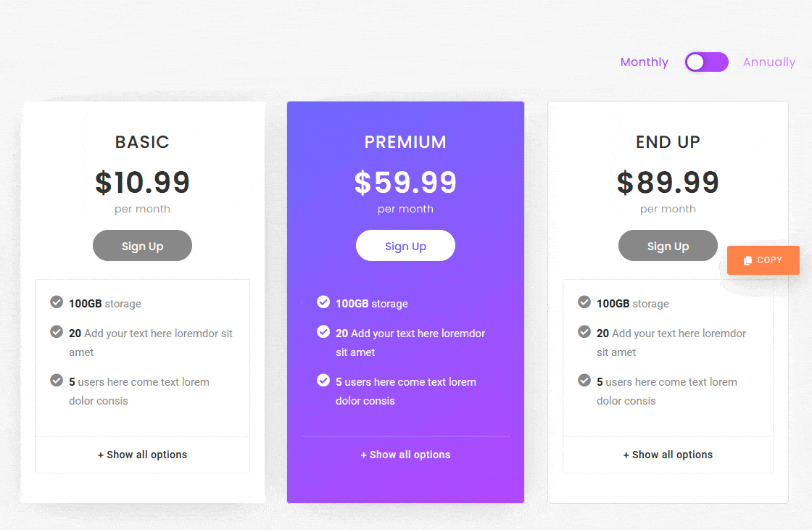Expand Show all options under Basic plan
The image size is (812, 530).
point(142,455)
